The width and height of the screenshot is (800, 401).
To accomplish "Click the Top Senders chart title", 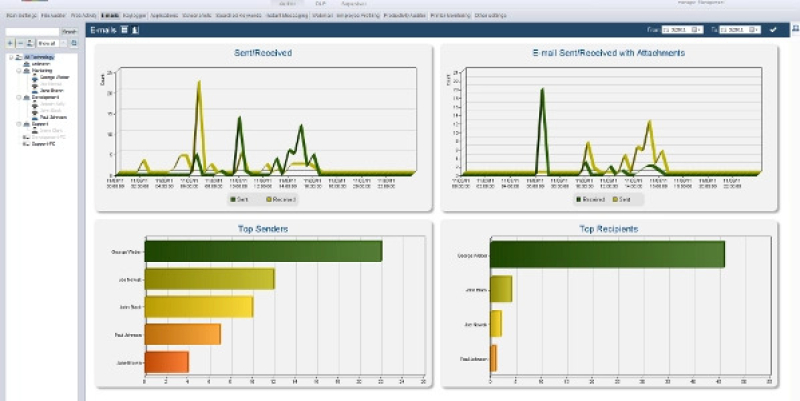I will click(x=263, y=229).
